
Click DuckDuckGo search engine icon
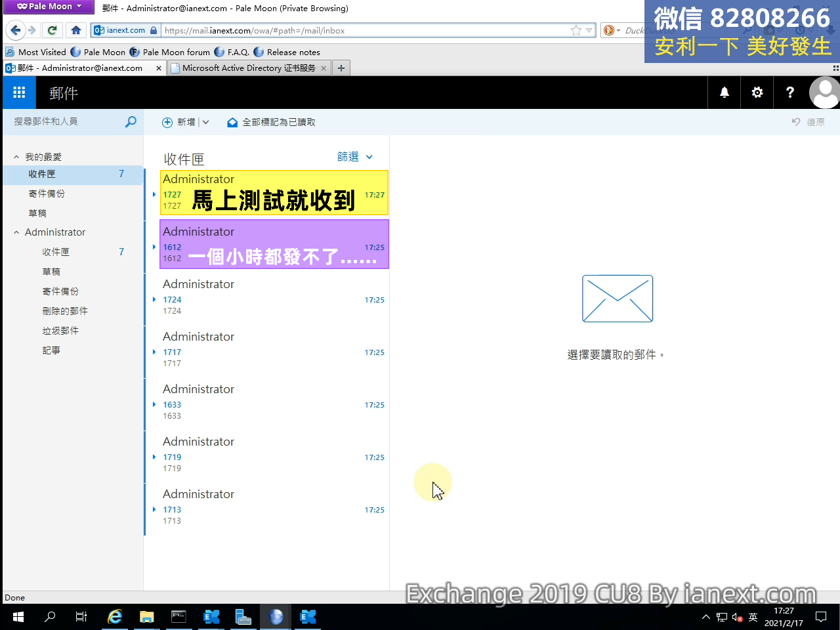(x=608, y=30)
